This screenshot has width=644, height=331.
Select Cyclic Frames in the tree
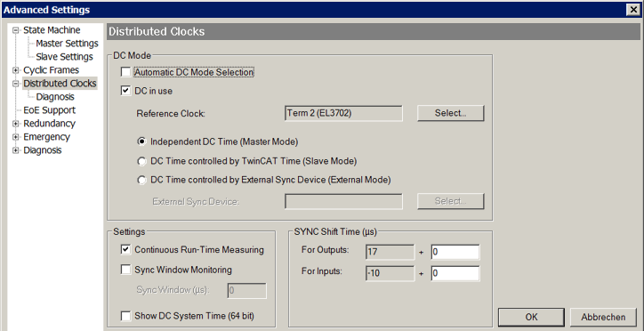point(51,70)
